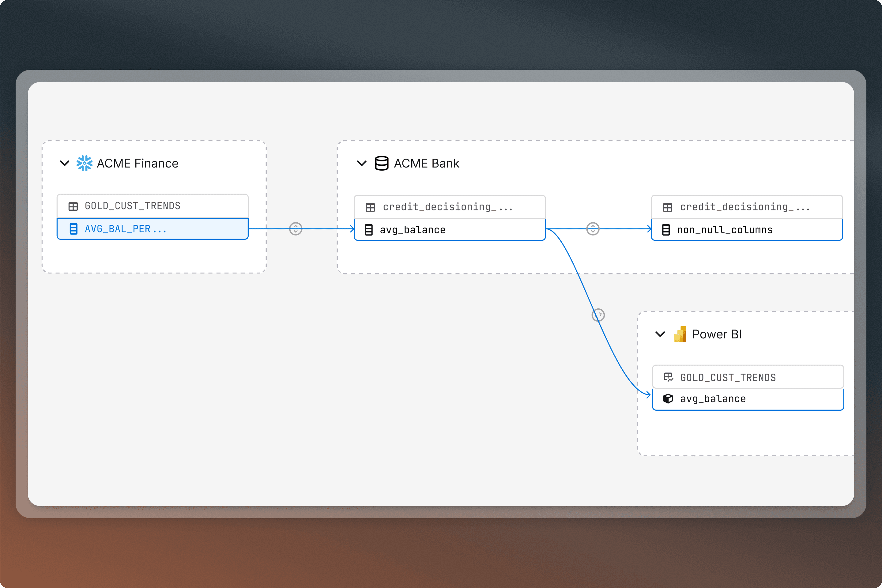Click the column icon next to AVG_BAL_PER...
This screenshot has width=882, height=588.
pos(73,229)
